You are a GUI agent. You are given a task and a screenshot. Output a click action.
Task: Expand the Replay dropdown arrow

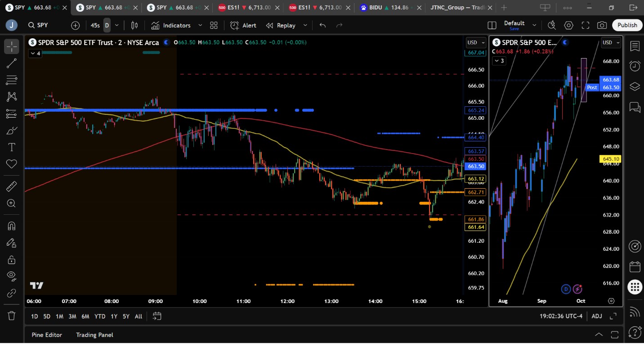point(305,25)
